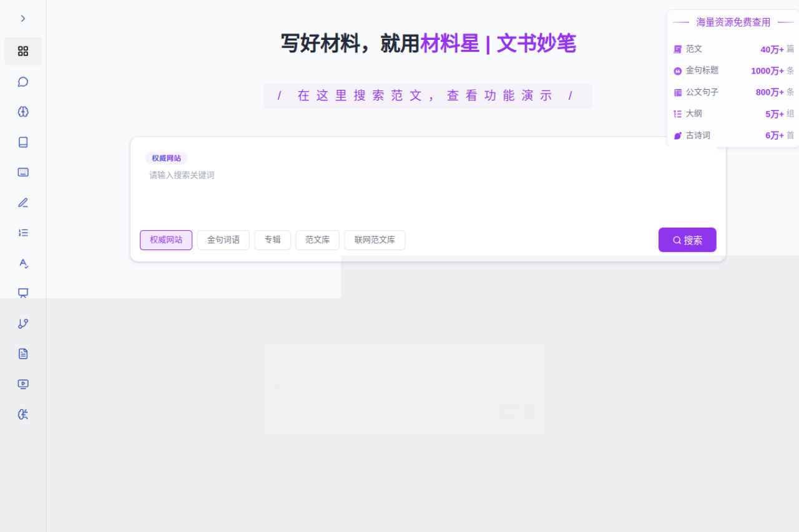Screen dimensions: 799x532
Task: Open the numbered list outline icon
Action: point(23,233)
